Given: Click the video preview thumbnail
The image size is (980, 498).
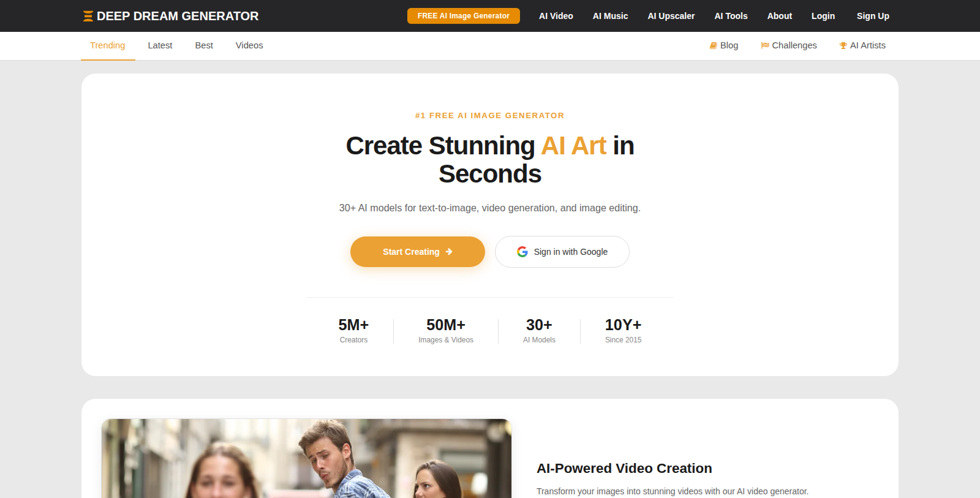Looking at the screenshot, I should (x=306, y=458).
